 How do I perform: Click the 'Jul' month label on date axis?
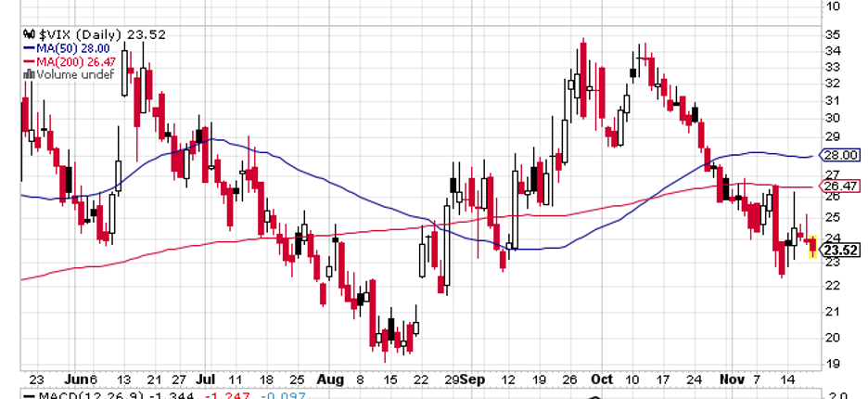[206, 380]
